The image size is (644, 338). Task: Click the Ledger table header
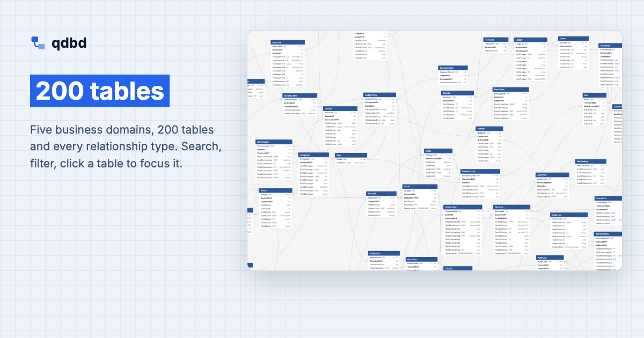pos(531,40)
